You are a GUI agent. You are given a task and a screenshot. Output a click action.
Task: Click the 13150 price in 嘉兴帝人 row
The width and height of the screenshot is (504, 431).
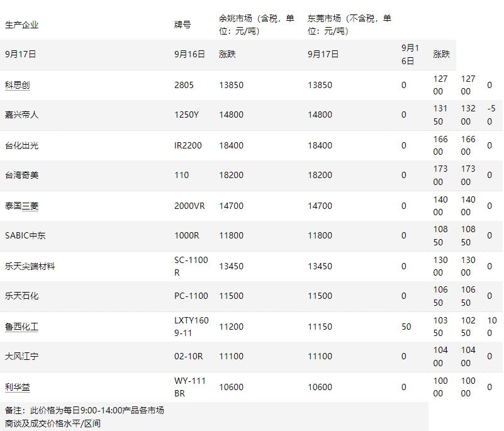click(440, 115)
